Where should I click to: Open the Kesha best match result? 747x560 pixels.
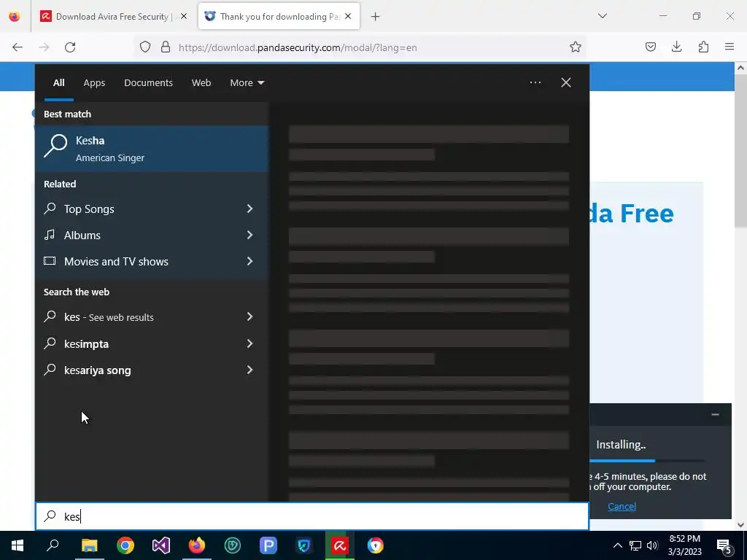[x=152, y=149]
